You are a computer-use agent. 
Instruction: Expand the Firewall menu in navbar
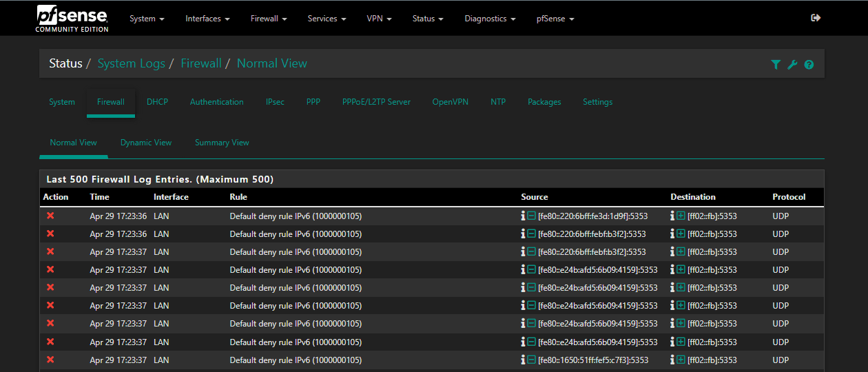(269, 19)
